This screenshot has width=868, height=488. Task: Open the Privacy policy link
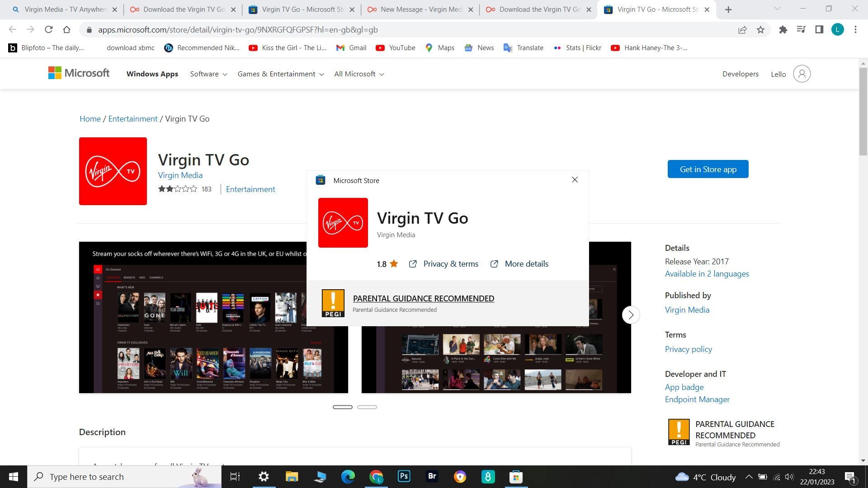(688, 349)
